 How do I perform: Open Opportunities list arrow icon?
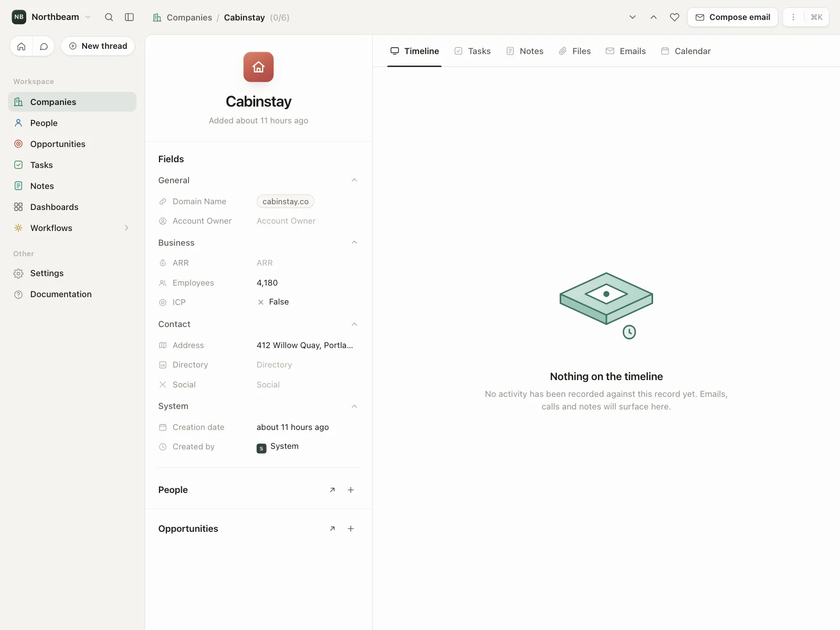coord(332,529)
